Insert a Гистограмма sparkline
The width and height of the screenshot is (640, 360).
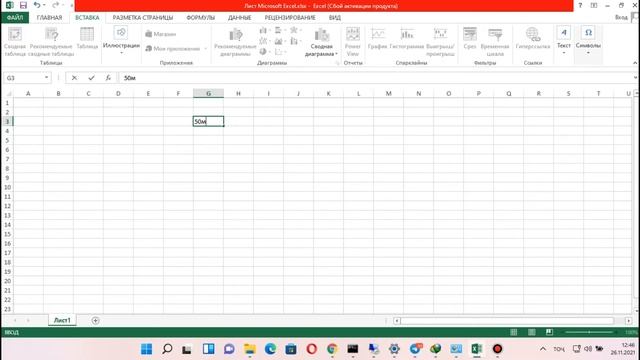pos(407,39)
